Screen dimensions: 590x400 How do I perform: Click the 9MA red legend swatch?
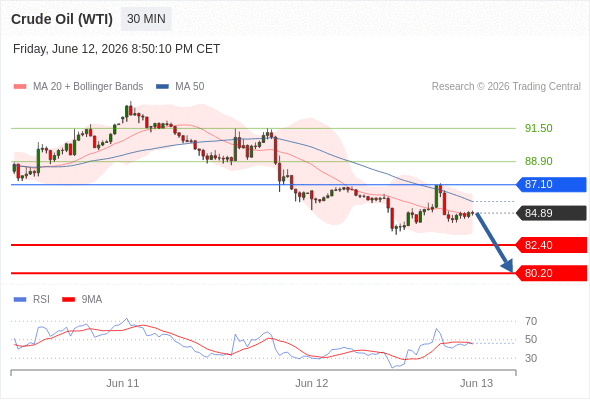[68, 300]
